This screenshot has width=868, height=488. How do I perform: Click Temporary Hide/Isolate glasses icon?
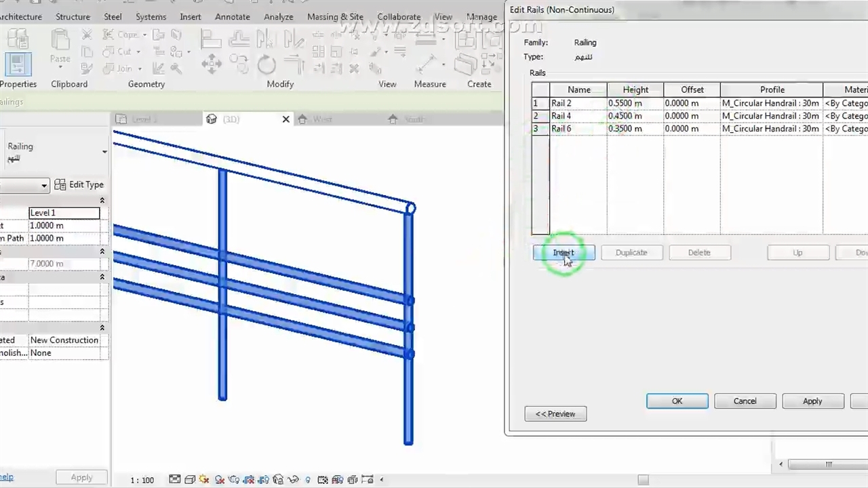293,480
